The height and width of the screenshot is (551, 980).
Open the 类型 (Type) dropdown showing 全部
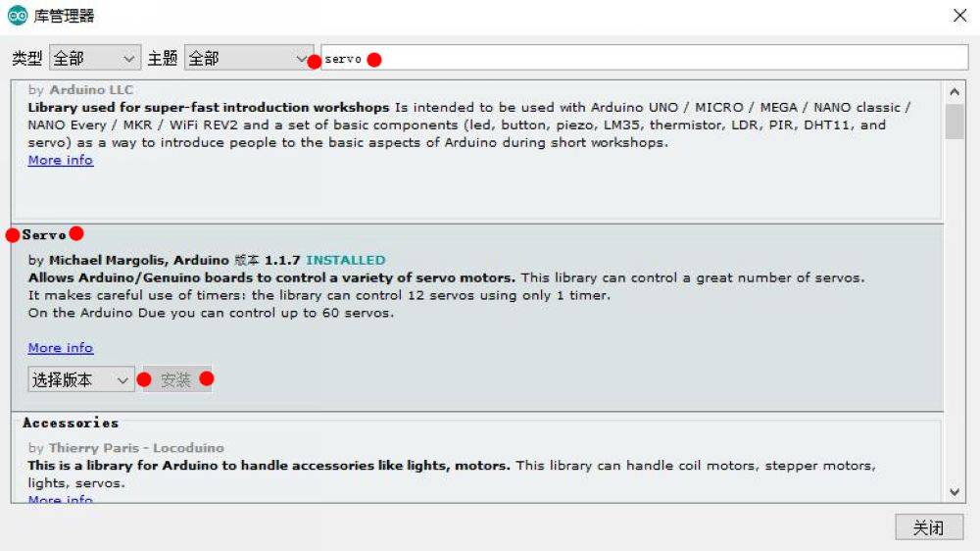click(95, 58)
